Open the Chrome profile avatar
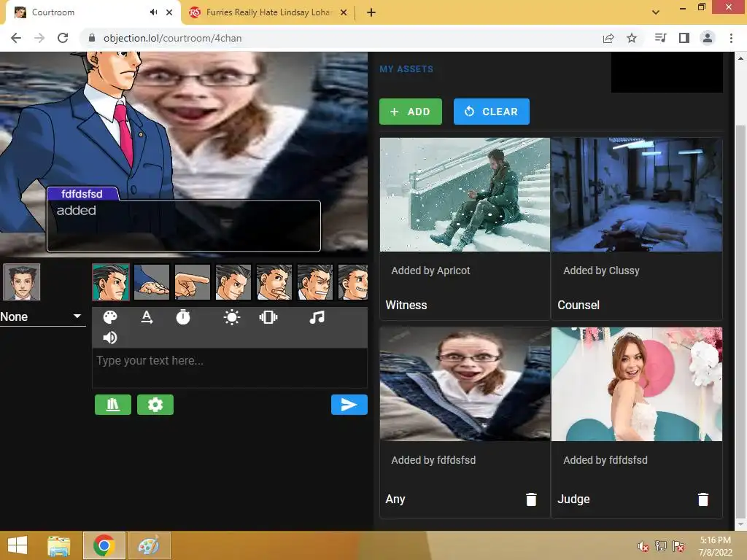The width and height of the screenshot is (747, 560). pos(708,38)
